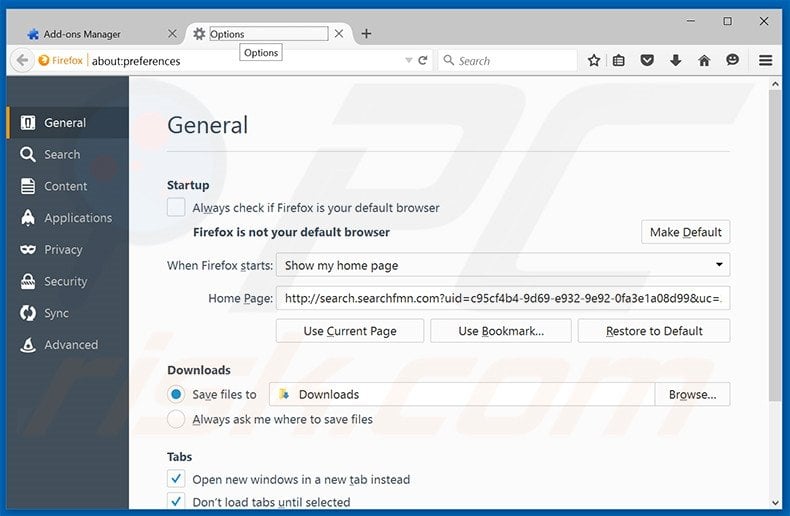Image resolution: width=790 pixels, height=516 pixels.
Task: Click the Home Page URL field
Action: tap(503, 298)
